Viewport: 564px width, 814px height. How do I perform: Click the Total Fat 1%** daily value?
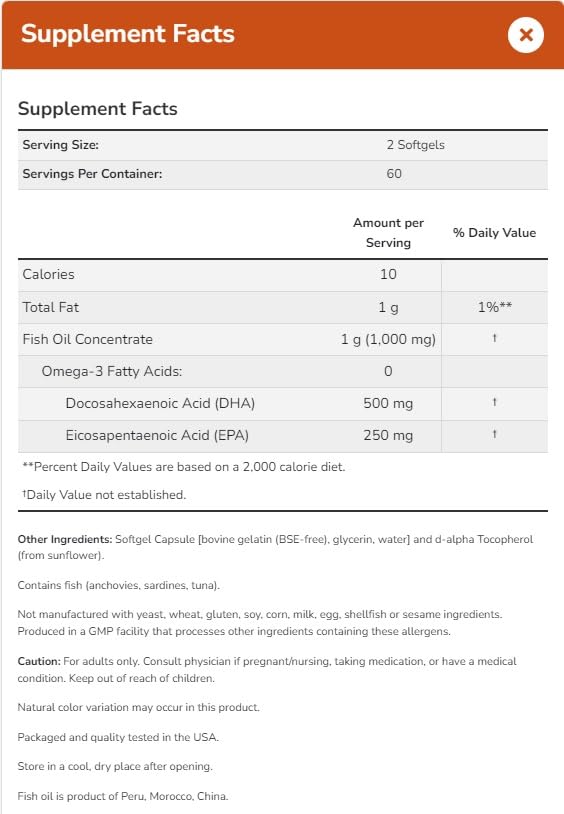(x=495, y=307)
